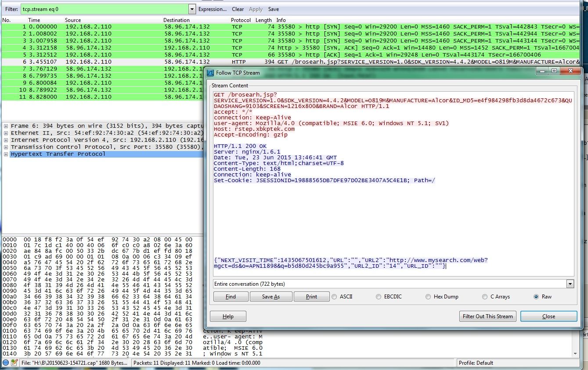Close the Follow TCP Stream dialog via Close button
This screenshot has width=588, height=370.
click(x=548, y=316)
